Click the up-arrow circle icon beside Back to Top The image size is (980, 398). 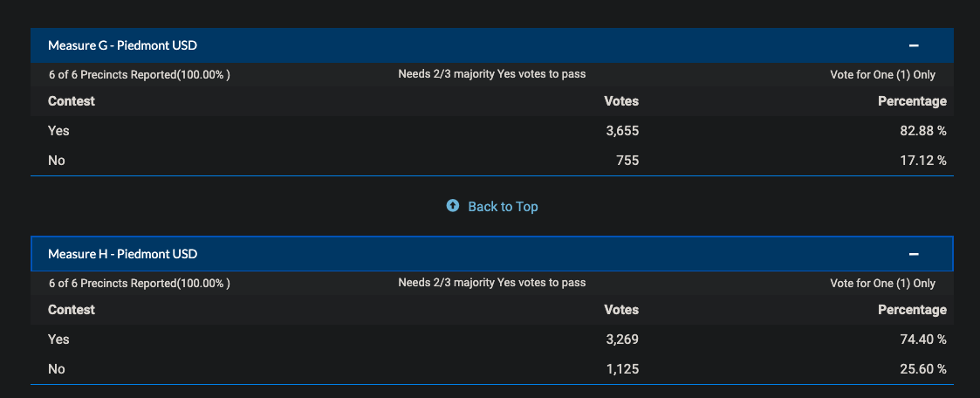click(453, 206)
